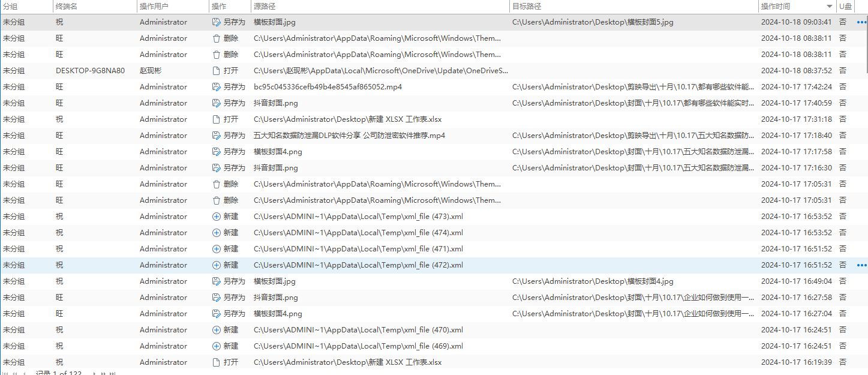Screen dimensions: 868x375
Task: Click the new-file plus icon for xml_file (470).xml
Action: point(217,330)
